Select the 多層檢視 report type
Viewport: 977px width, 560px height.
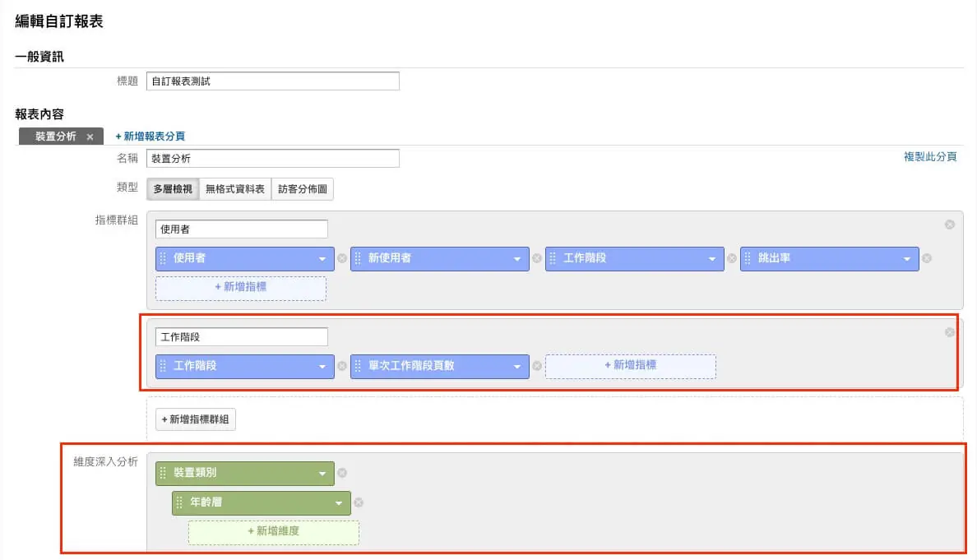pos(173,189)
